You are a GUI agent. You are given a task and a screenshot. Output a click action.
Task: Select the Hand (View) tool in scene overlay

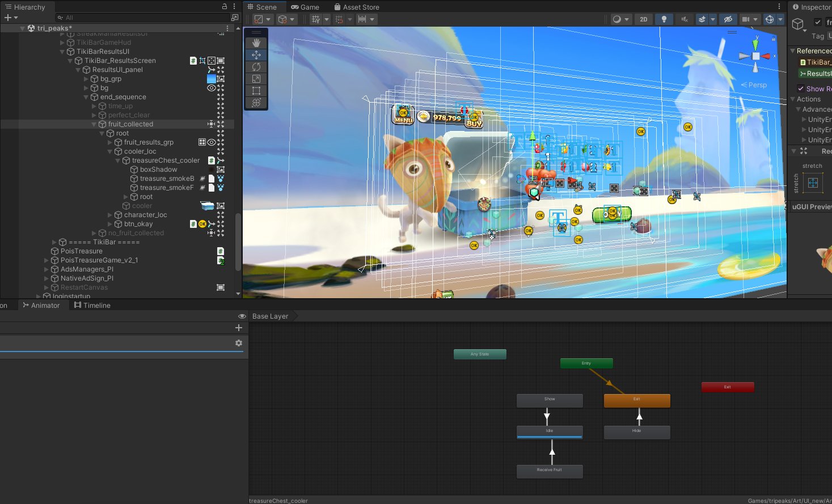pos(256,43)
